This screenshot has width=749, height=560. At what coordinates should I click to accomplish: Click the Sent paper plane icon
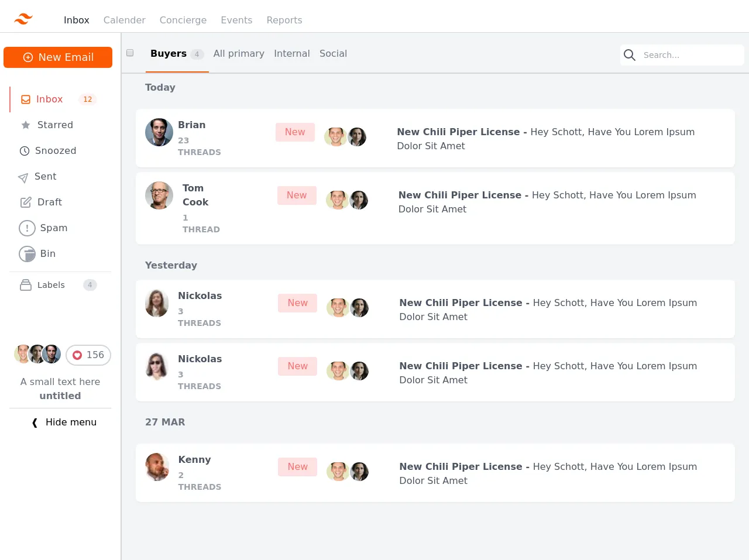pyautogui.click(x=23, y=177)
